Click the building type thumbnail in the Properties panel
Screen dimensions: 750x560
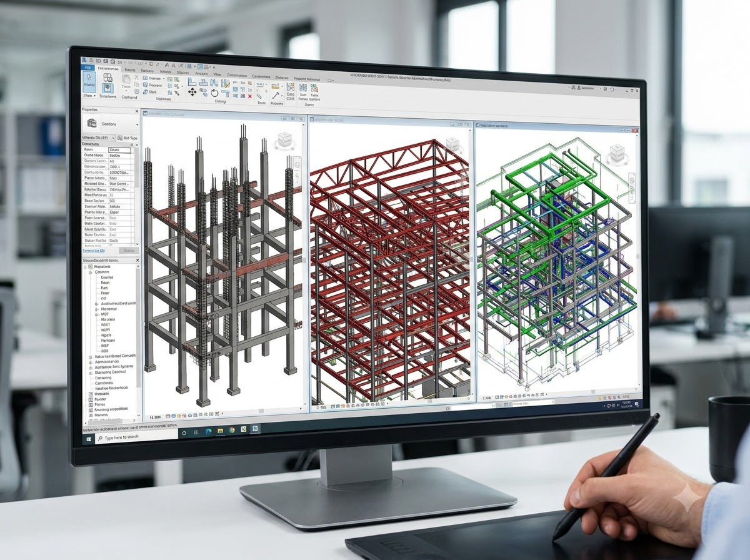[x=92, y=123]
